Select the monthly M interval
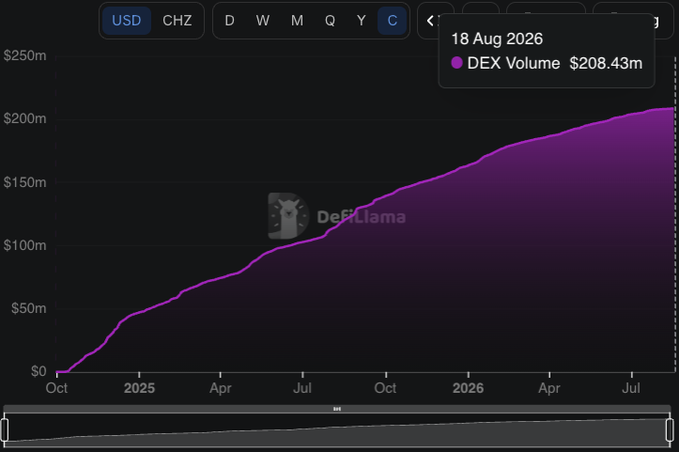 (297, 20)
